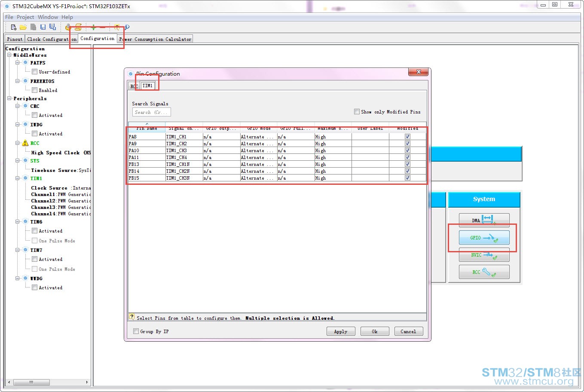Open the GPIO system configuration button
The width and height of the screenshot is (584, 392).
[x=484, y=238]
